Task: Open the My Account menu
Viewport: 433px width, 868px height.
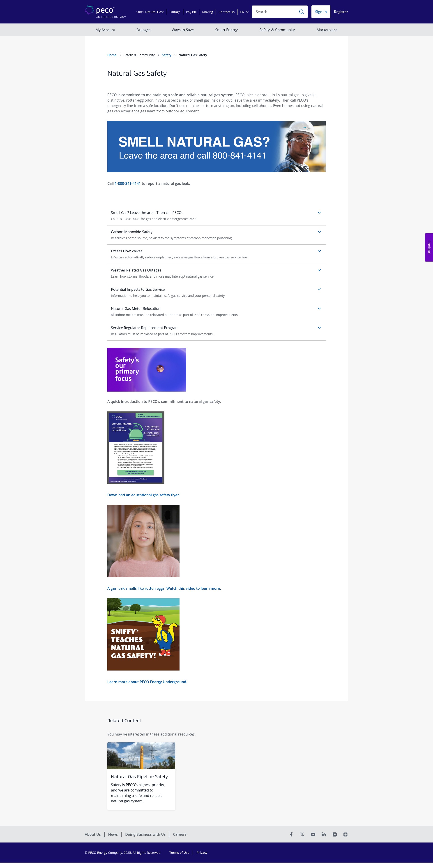Action: coord(105,30)
